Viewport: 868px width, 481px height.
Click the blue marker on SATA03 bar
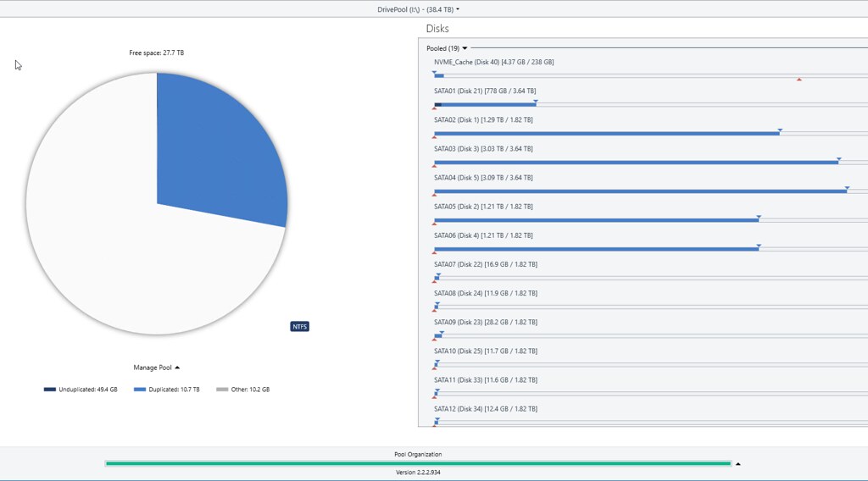[x=838, y=159]
